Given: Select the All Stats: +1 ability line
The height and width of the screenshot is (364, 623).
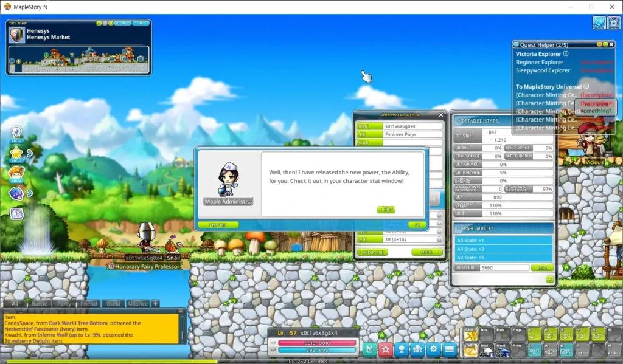Looking at the screenshot, I should 503,240.
